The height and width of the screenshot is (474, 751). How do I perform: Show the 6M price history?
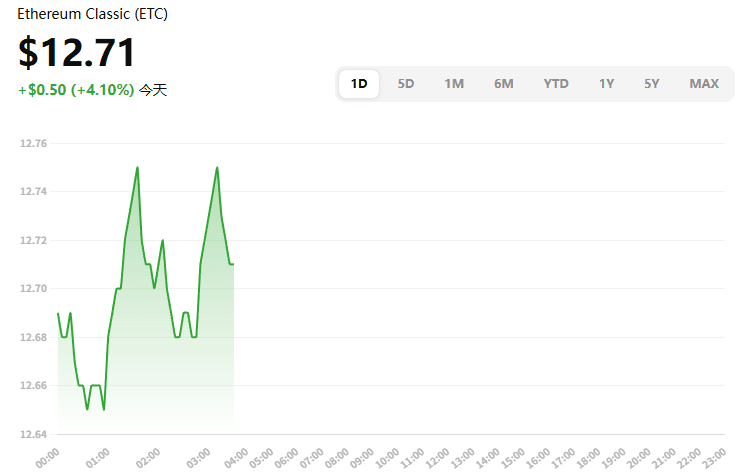point(503,84)
